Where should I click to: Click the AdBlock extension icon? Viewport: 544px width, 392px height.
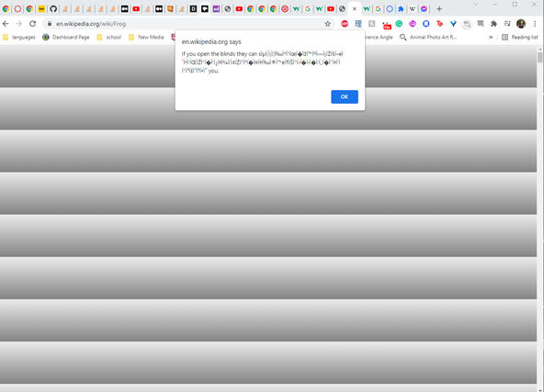pyautogui.click(x=345, y=24)
